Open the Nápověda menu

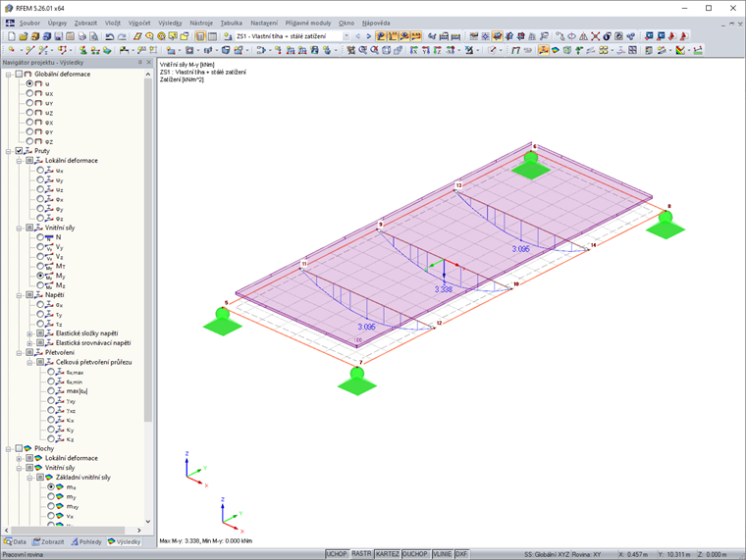coord(376,23)
